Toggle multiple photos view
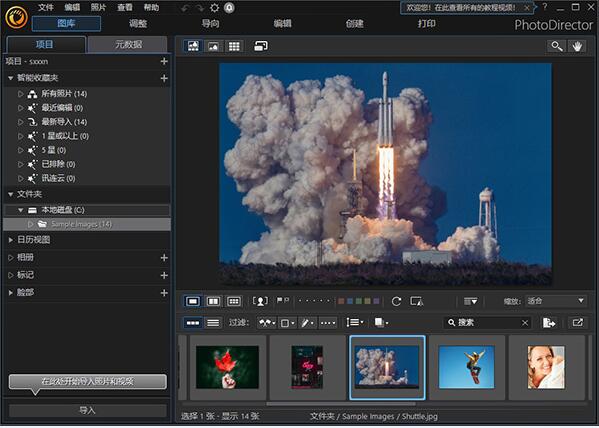This screenshot has width=599, height=428. pyautogui.click(x=233, y=301)
